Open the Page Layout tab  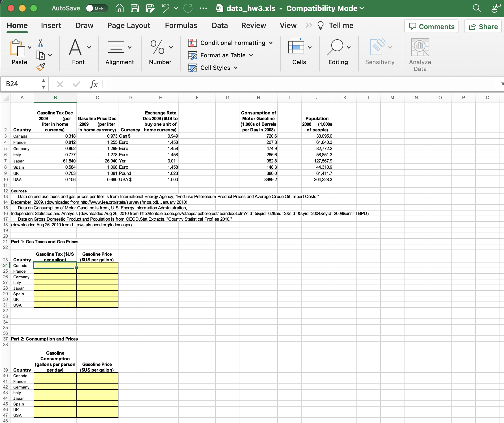tap(129, 25)
